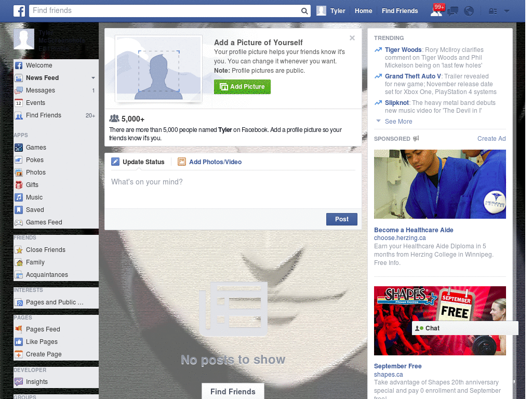
Task: Click the Family house icon
Action: pos(19,262)
